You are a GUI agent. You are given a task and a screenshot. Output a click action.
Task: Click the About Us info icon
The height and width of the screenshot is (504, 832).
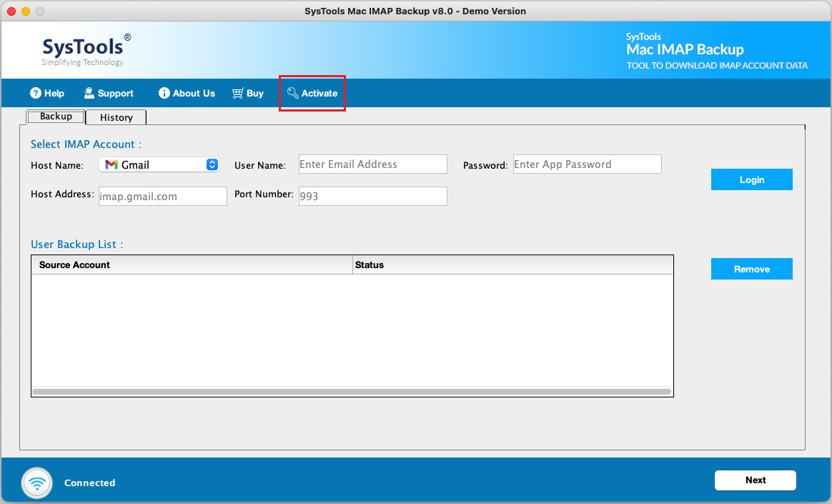tap(164, 94)
